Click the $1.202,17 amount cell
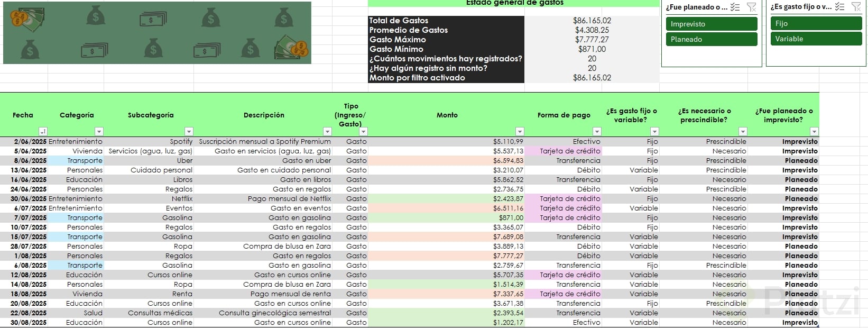Screen dimensions: 868x328 point(447,322)
